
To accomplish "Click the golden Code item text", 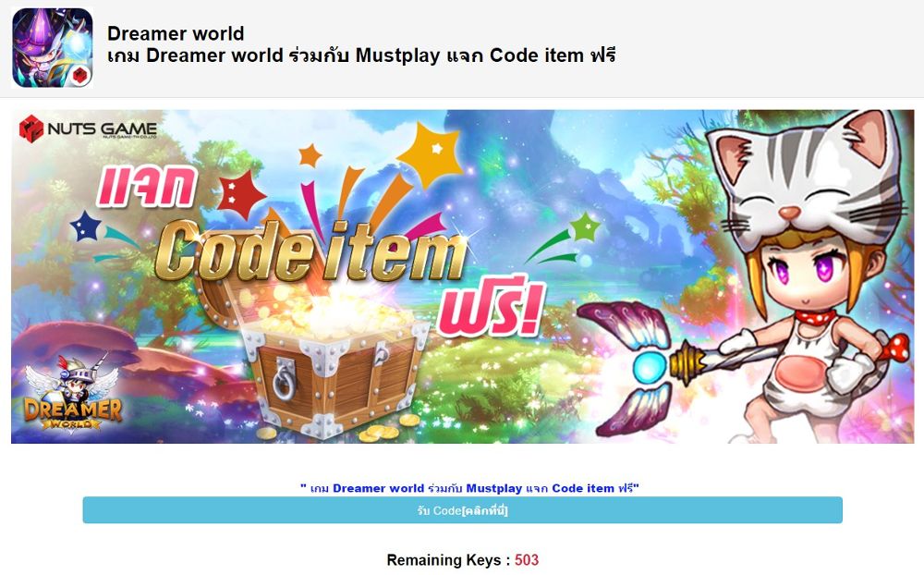I will point(311,252).
